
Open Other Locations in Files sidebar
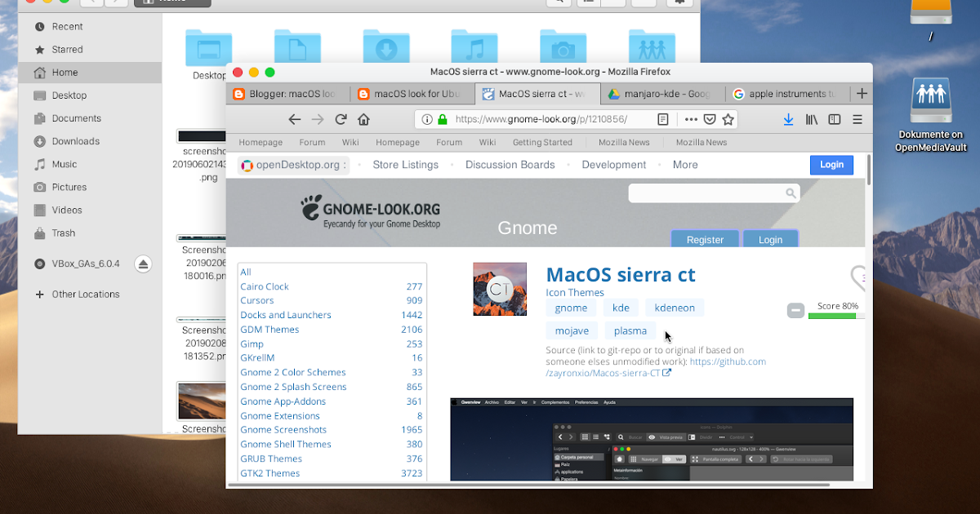click(90, 295)
